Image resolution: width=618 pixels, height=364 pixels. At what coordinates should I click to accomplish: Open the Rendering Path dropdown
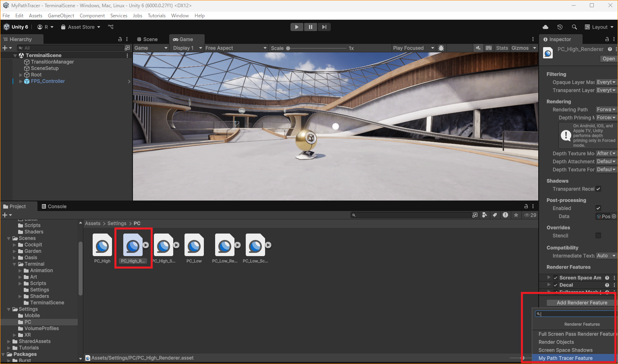pyautogui.click(x=606, y=109)
